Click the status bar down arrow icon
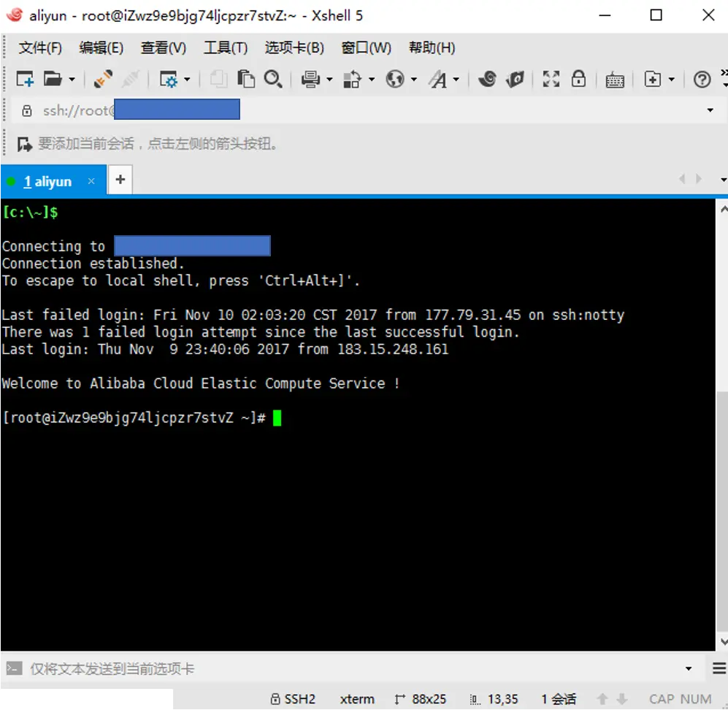Viewport: 728px width, 710px height. click(x=622, y=699)
